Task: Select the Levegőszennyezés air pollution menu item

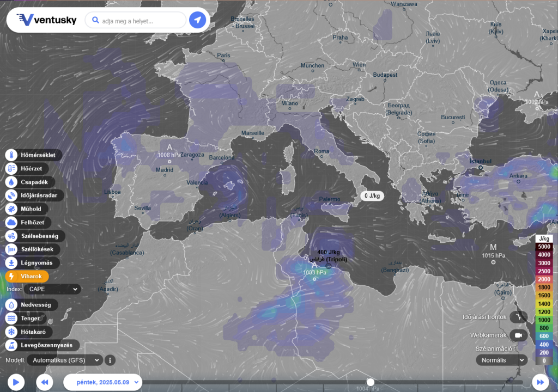Action: pyautogui.click(x=42, y=345)
